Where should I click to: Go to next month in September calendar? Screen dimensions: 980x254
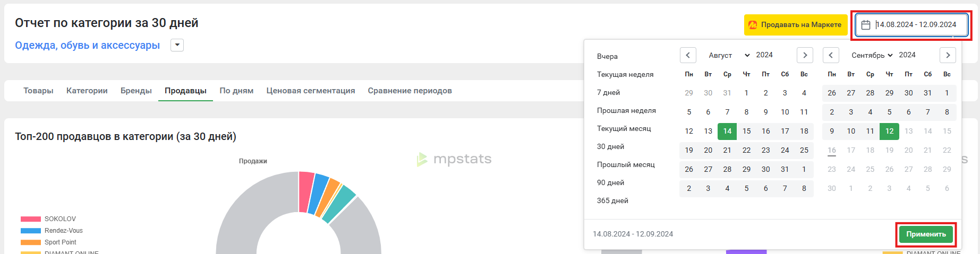pyautogui.click(x=948, y=55)
